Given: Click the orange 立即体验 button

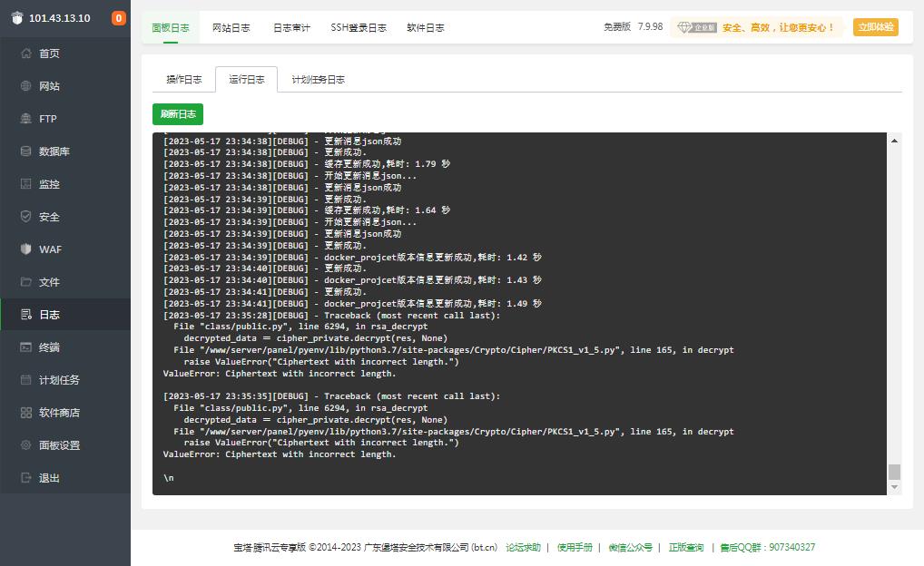Looking at the screenshot, I should [x=876, y=27].
